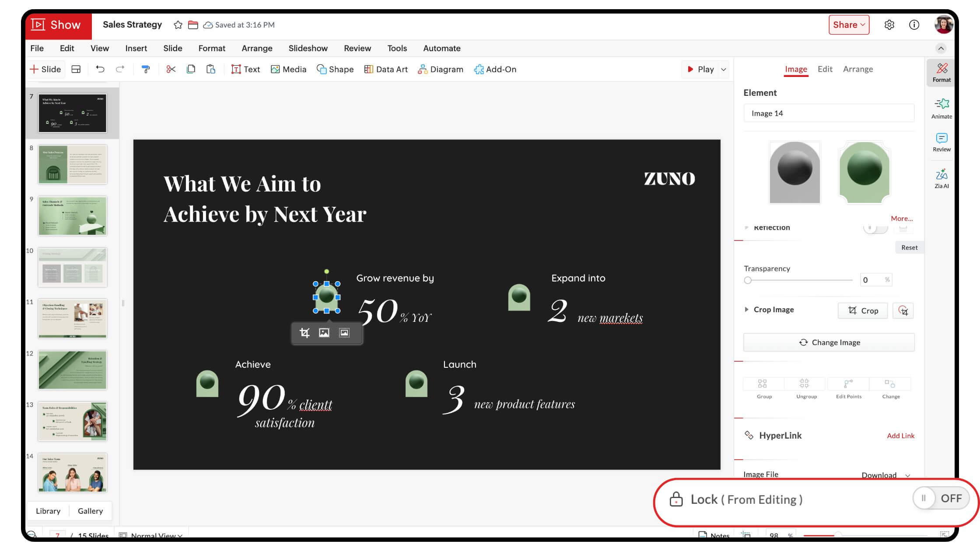980x551 pixels.
Task: Open the Play dropdown arrow
Action: tap(724, 70)
